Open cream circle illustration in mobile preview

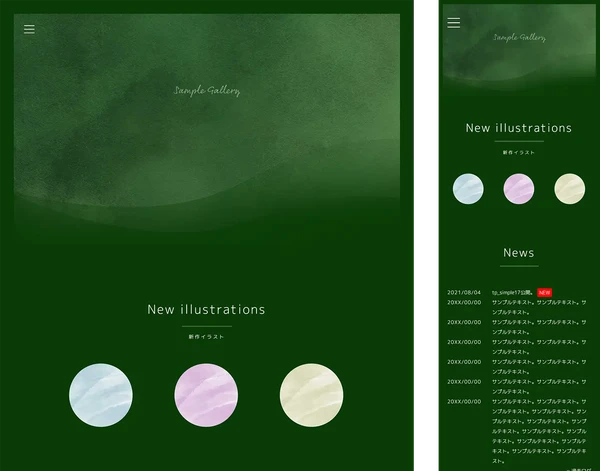click(569, 189)
